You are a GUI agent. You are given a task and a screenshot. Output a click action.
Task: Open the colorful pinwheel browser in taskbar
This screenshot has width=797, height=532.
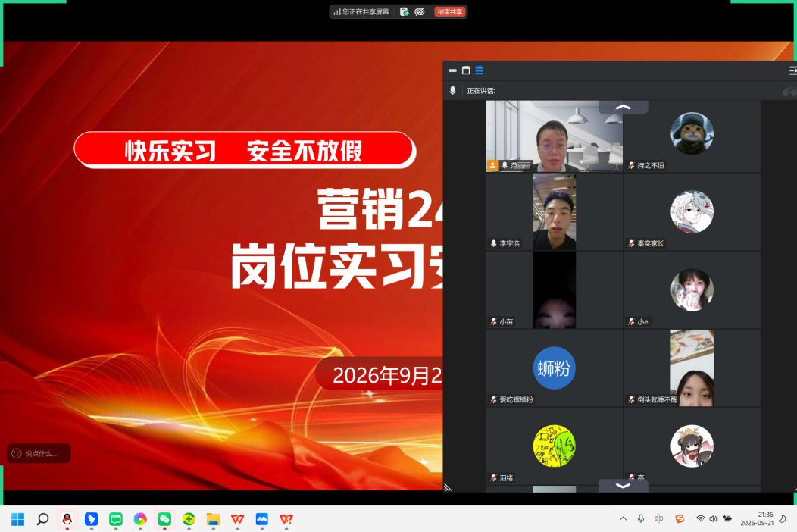(x=140, y=519)
